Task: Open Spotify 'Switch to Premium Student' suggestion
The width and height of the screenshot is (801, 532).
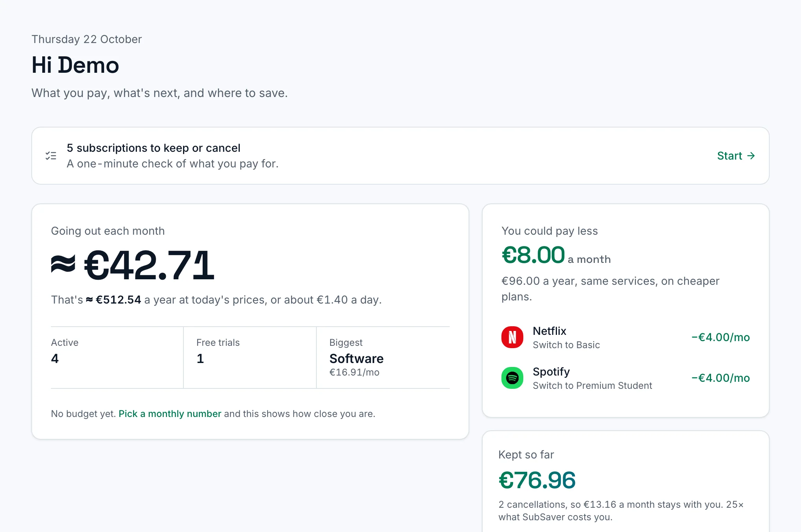Action: pos(625,378)
